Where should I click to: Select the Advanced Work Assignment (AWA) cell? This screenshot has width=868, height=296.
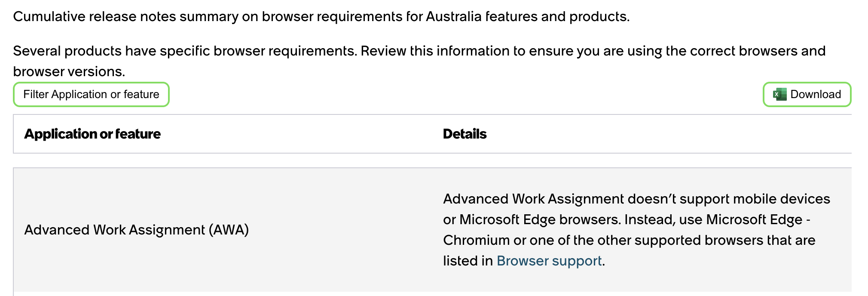137,230
